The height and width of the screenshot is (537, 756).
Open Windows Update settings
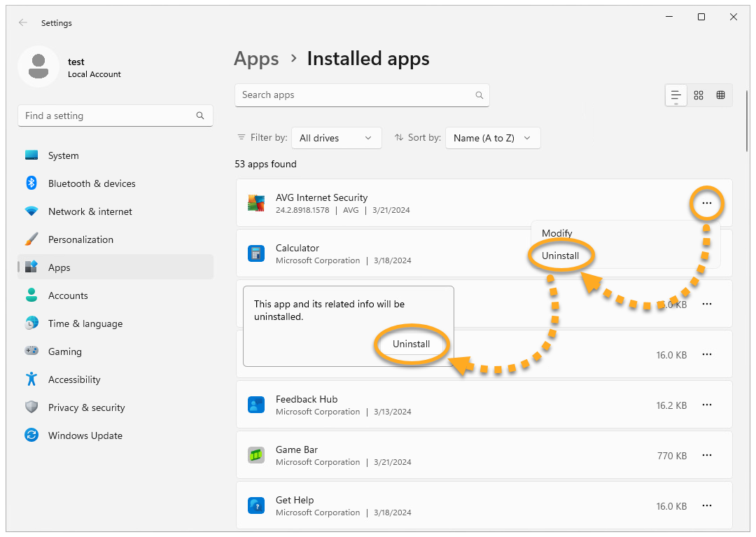[x=85, y=435]
